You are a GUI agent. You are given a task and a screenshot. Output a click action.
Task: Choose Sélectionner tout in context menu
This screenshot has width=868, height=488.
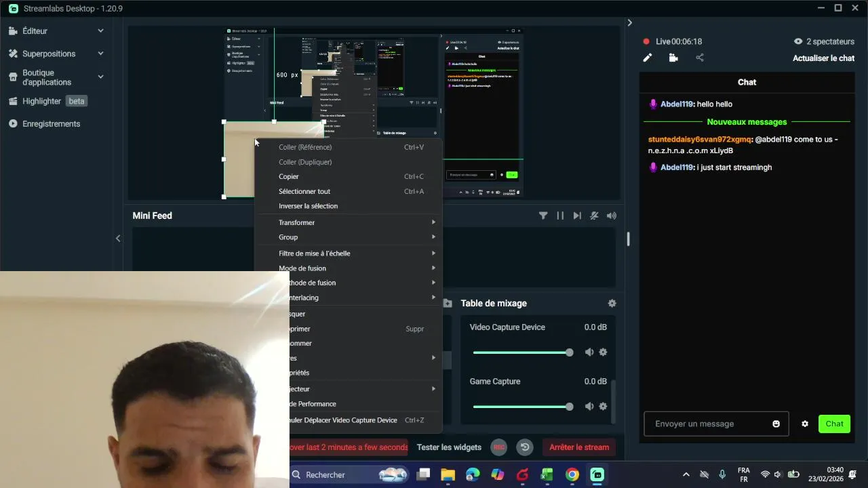coord(348,192)
